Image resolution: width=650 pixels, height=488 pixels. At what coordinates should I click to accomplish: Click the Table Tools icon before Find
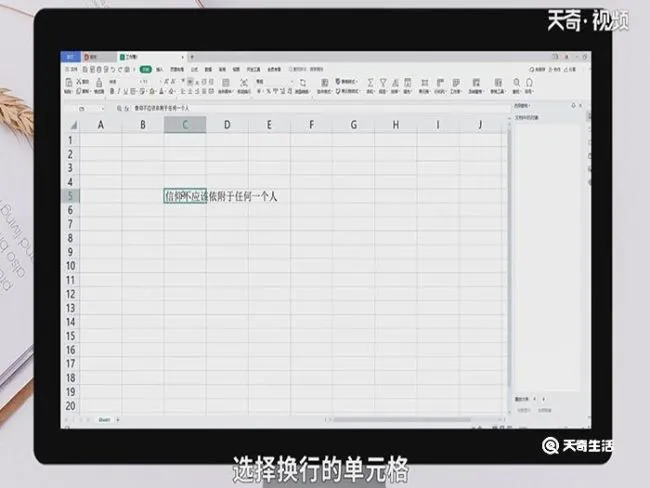click(498, 83)
